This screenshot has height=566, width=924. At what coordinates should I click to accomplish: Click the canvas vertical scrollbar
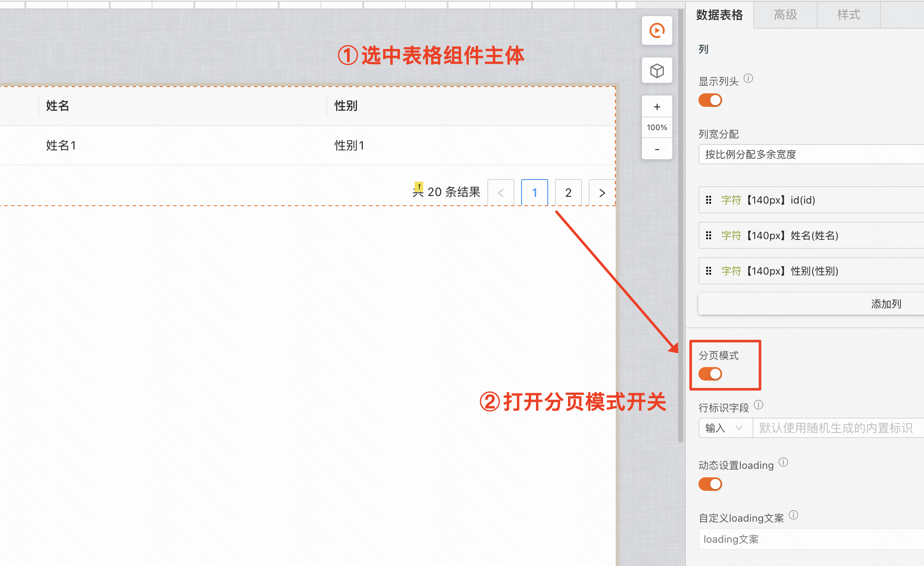(681, 226)
